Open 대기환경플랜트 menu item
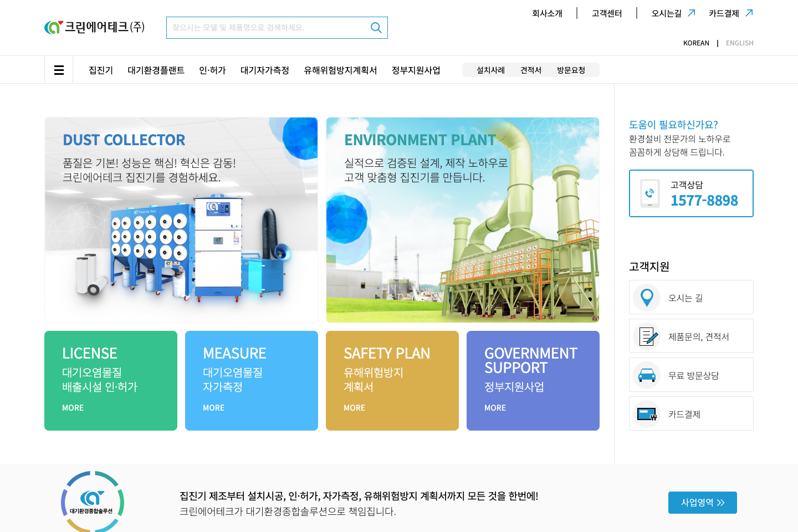 click(156, 70)
